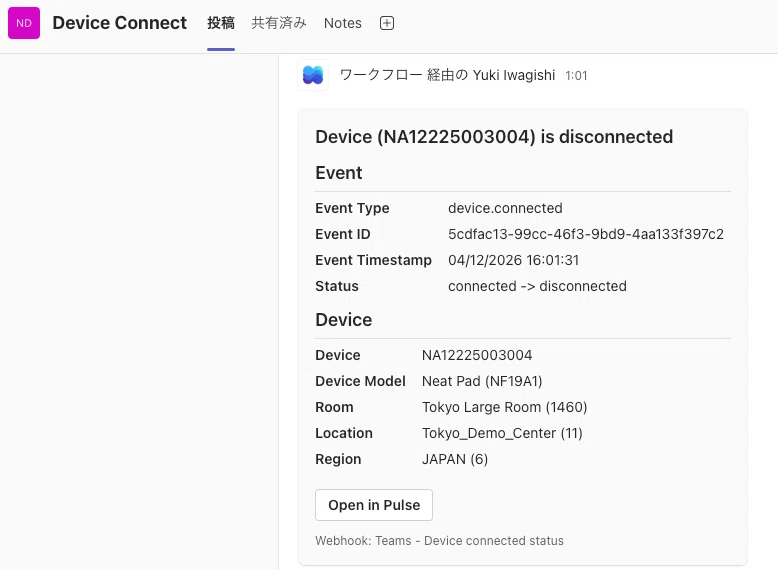This screenshot has height=570, width=778.
Task: Select location value Tokyo_Demo_Center (11)
Action: pyautogui.click(x=502, y=433)
